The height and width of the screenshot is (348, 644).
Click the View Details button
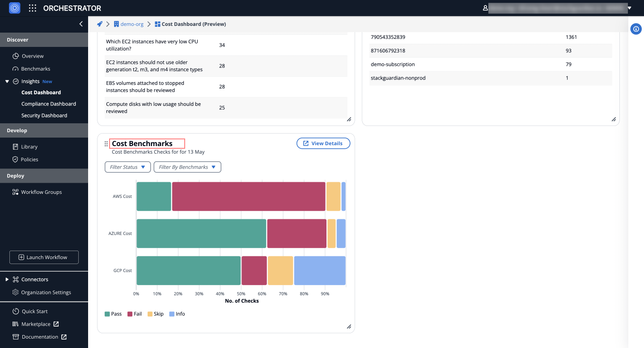[x=323, y=143]
